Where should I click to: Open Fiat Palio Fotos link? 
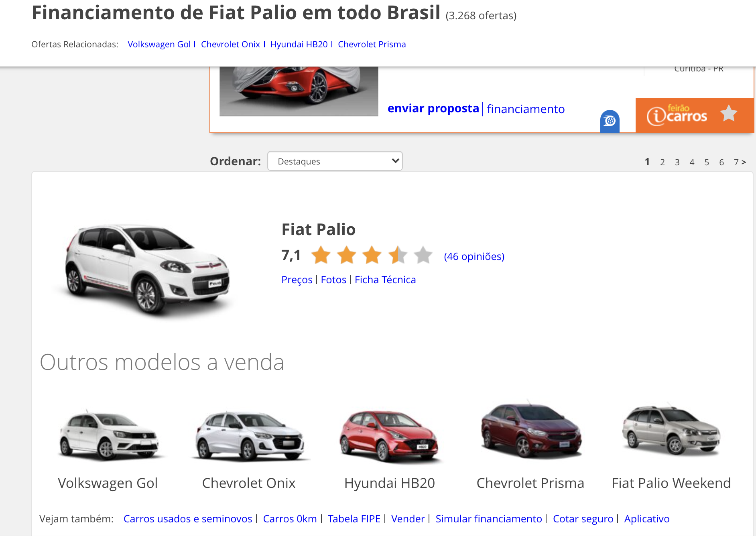(333, 279)
